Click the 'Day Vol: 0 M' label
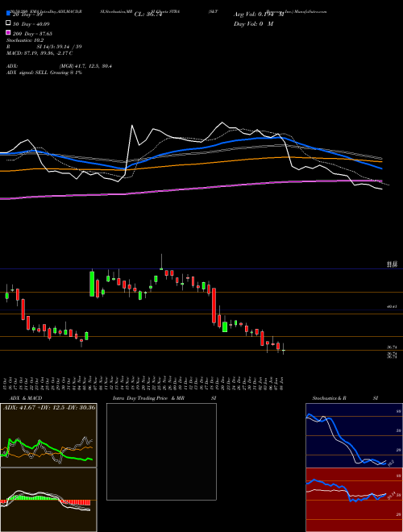The image size is (403, 532). (x=253, y=24)
